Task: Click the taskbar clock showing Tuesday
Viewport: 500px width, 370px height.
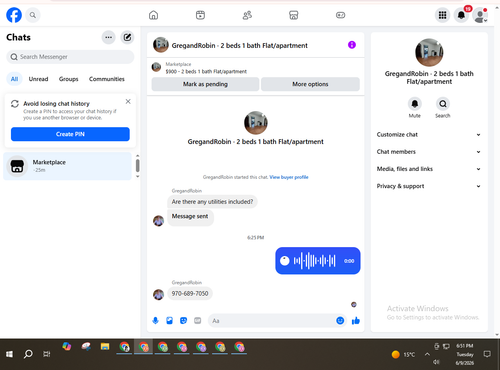Action: pyautogui.click(x=465, y=354)
